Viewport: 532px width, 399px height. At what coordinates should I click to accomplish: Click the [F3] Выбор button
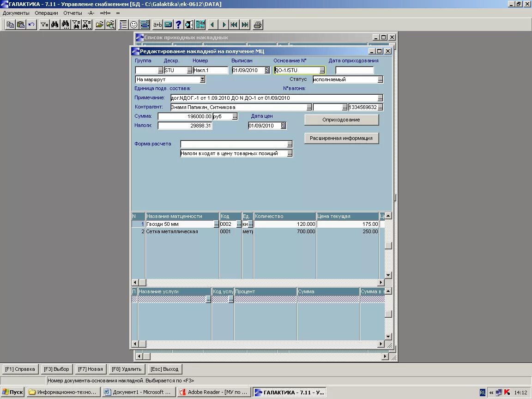(56, 369)
